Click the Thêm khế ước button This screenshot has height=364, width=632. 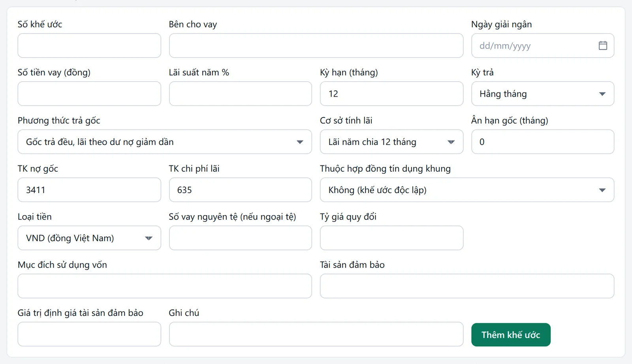(511, 335)
